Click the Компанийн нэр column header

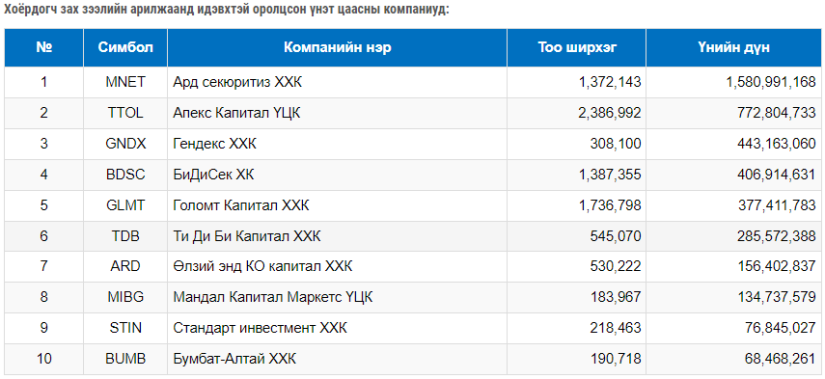[x=337, y=47]
